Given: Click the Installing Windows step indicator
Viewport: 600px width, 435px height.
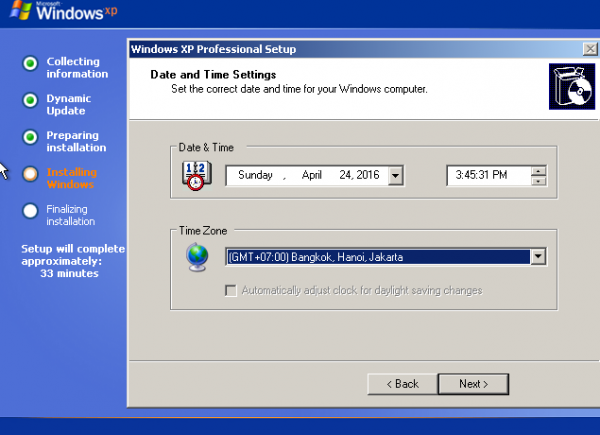Looking at the screenshot, I should point(30,174).
